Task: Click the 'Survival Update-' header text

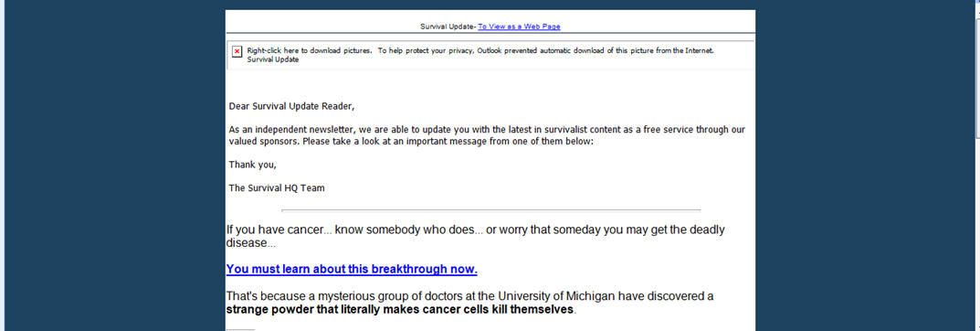Action: pyautogui.click(x=448, y=27)
